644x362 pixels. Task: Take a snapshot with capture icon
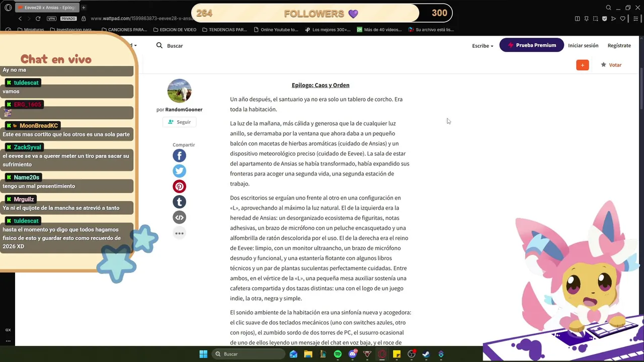pos(595,19)
